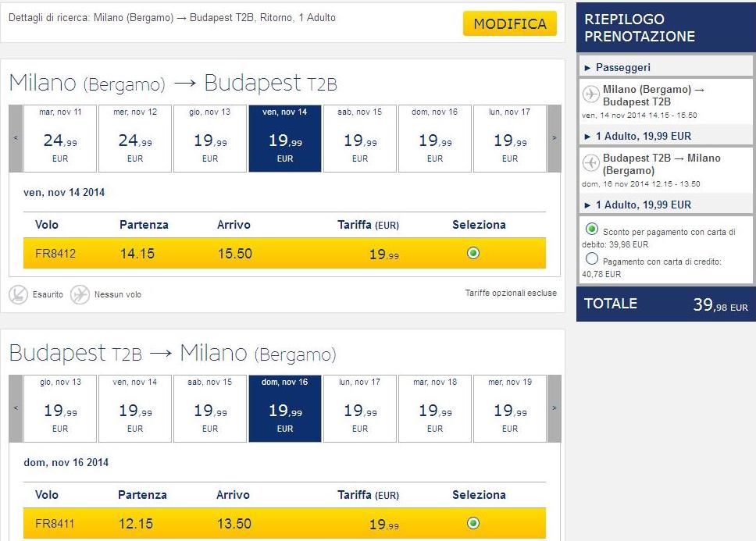Show earlier return dates with left arrow
This screenshot has height=541, width=756.
(x=16, y=408)
